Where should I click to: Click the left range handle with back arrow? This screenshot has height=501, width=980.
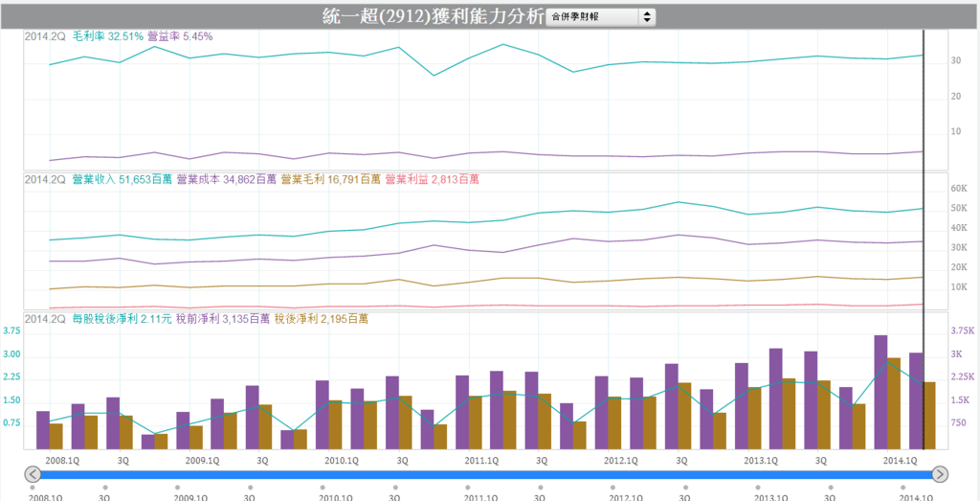pos(33,474)
